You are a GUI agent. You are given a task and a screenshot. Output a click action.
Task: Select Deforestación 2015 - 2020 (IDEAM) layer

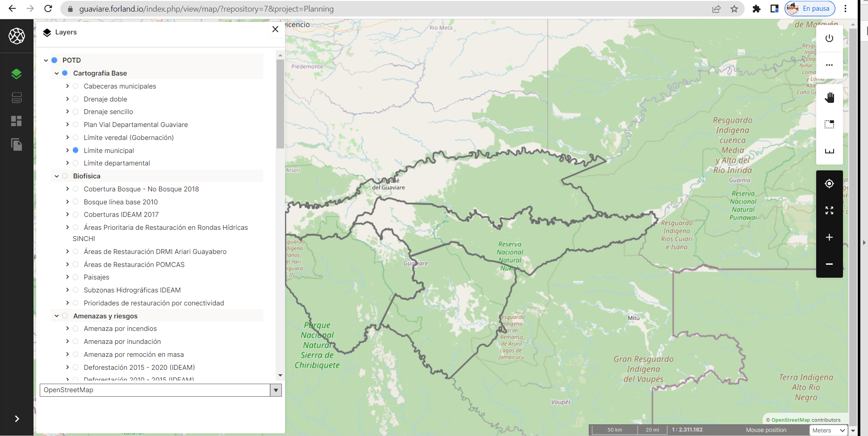coord(139,368)
